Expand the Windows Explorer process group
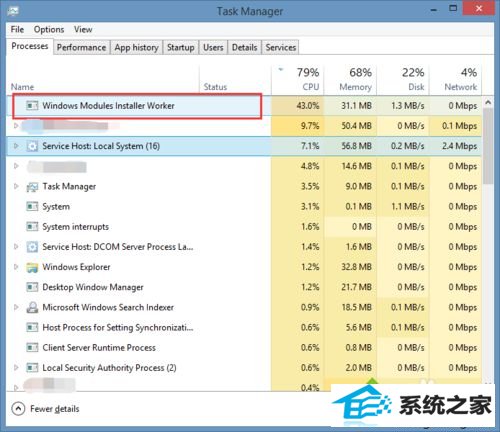This screenshot has height=432, width=500. pos(16,267)
